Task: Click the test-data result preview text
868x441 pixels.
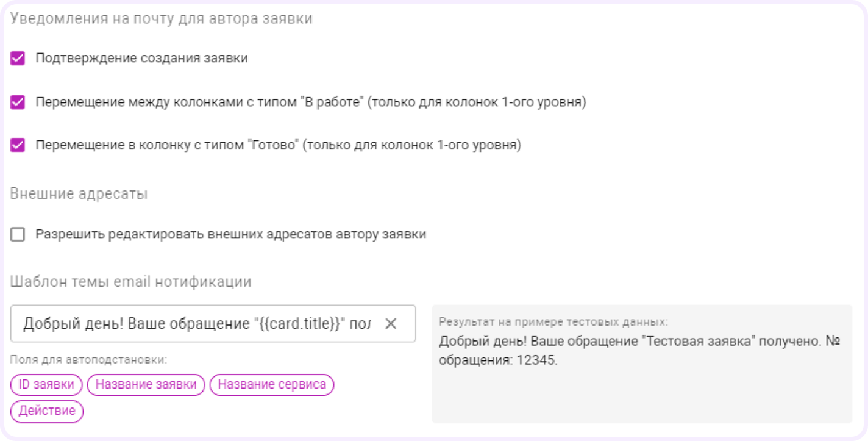Action: point(639,351)
